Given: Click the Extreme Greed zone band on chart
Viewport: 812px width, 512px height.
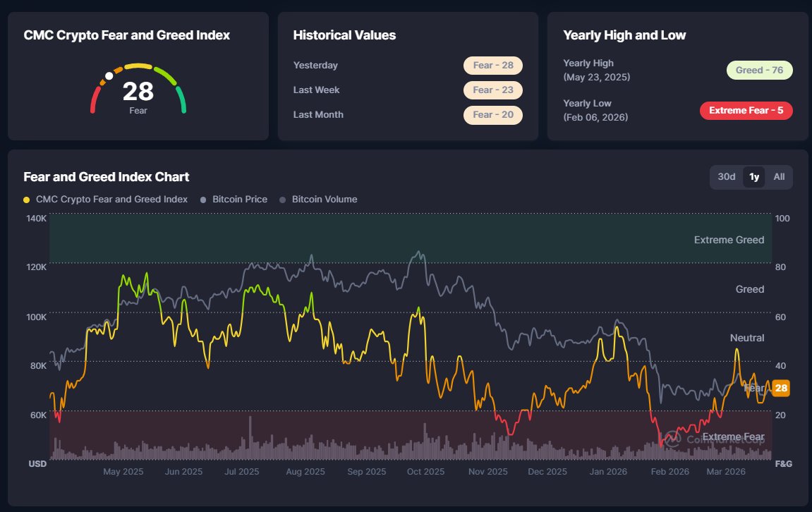Looking at the screenshot, I should pos(409,240).
